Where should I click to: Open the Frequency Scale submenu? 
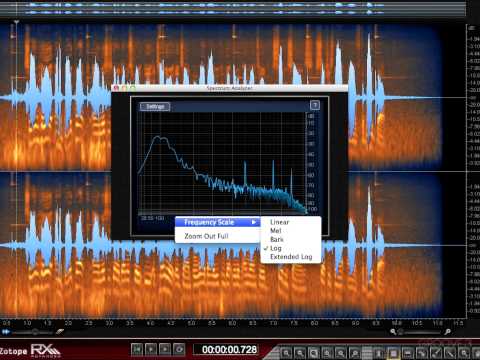(x=217, y=222)
